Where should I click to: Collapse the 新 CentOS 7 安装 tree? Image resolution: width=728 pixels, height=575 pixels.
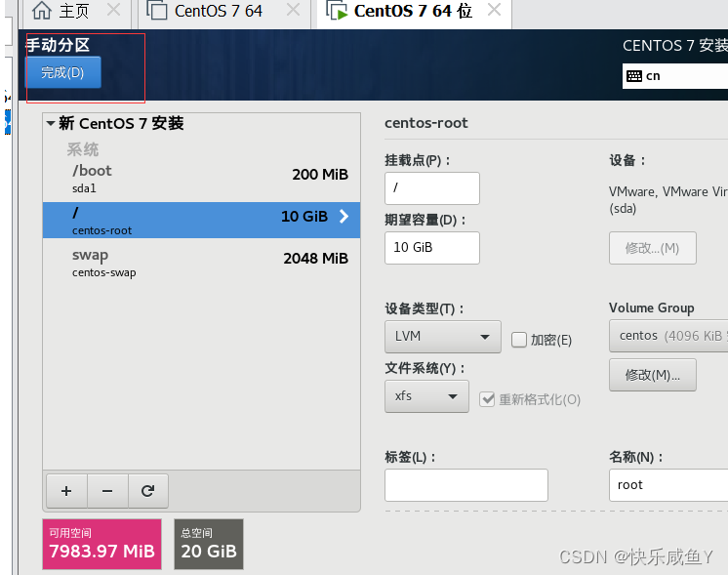51,124
